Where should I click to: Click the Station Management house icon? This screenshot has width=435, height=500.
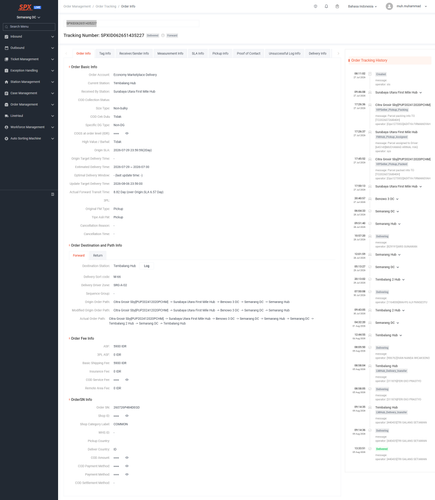point(6,82)
